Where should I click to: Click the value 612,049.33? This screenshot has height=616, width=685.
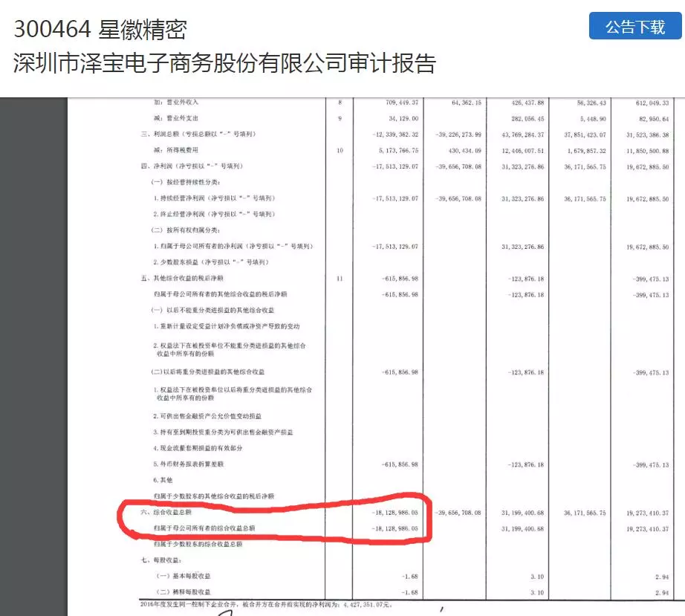point(652,103)
